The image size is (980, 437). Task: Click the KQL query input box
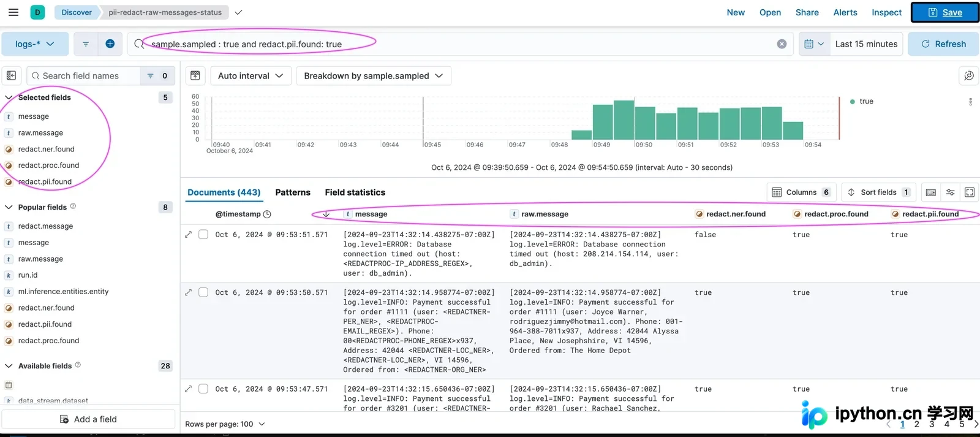[x=459, y=44]
